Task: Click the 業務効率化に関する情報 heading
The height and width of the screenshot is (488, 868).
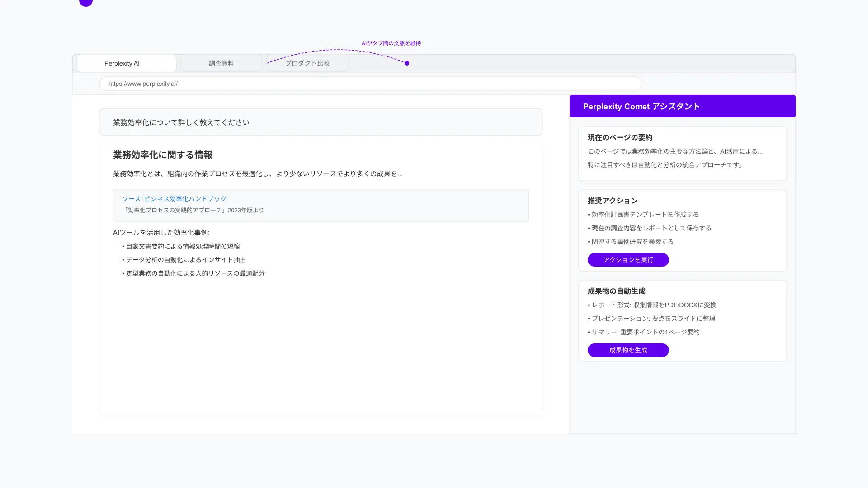Action: point(163,155)
